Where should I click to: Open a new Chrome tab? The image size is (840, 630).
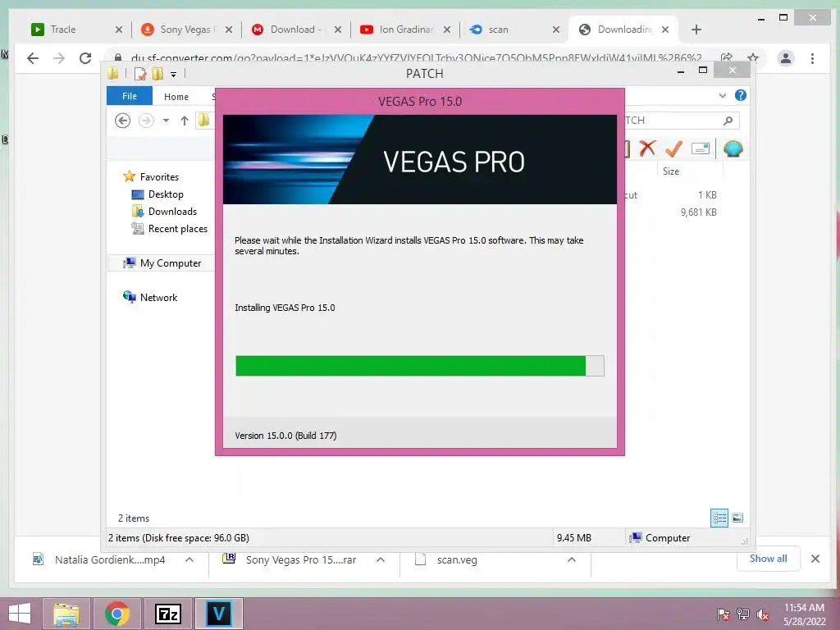[x=696, y=30]
